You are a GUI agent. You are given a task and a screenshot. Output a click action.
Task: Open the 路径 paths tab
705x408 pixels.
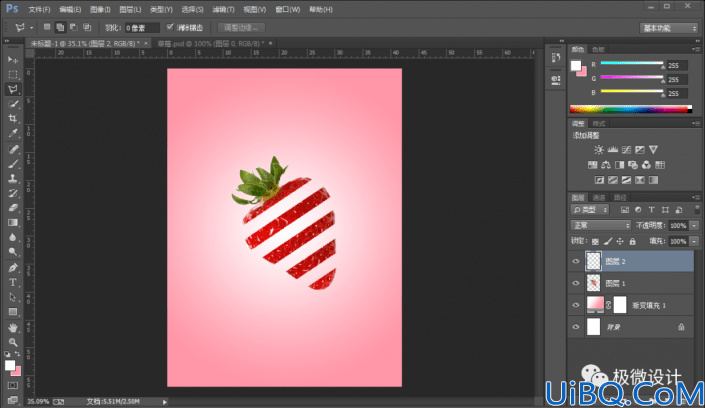pyautogui.click(x=620, y=197)
